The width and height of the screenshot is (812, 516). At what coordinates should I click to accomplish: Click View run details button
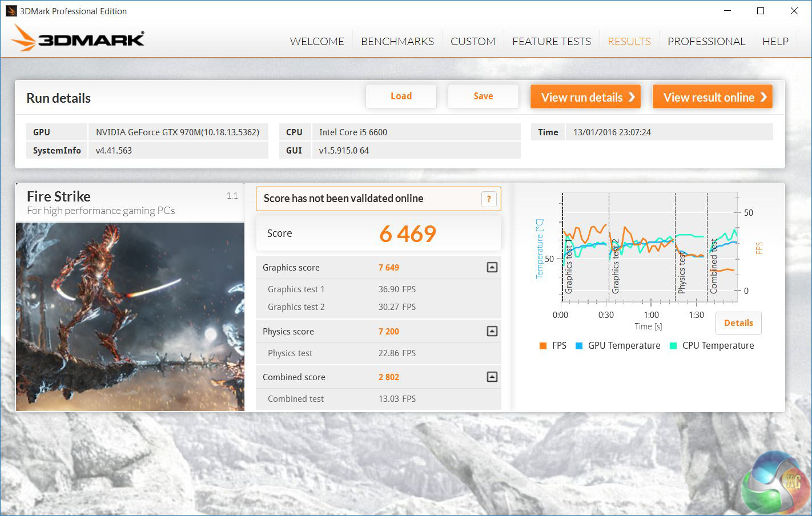(585, 97)
